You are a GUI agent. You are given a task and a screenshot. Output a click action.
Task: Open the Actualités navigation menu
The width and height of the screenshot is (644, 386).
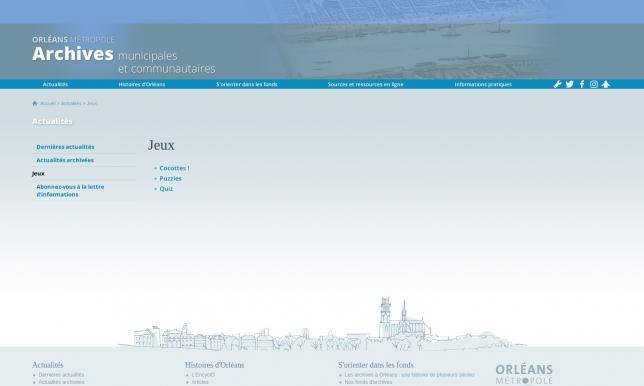click(55, 85)
